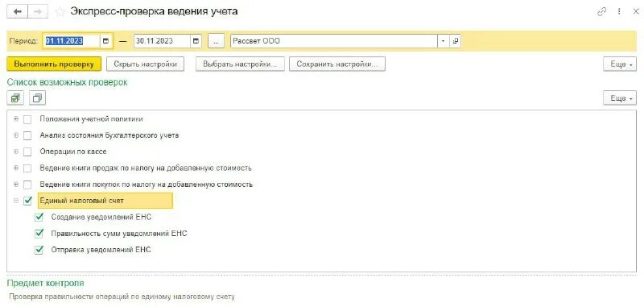This screenshot has height=307, width=644.
Task: Select row Операции по кассе
Action: (x=73, y=151)
